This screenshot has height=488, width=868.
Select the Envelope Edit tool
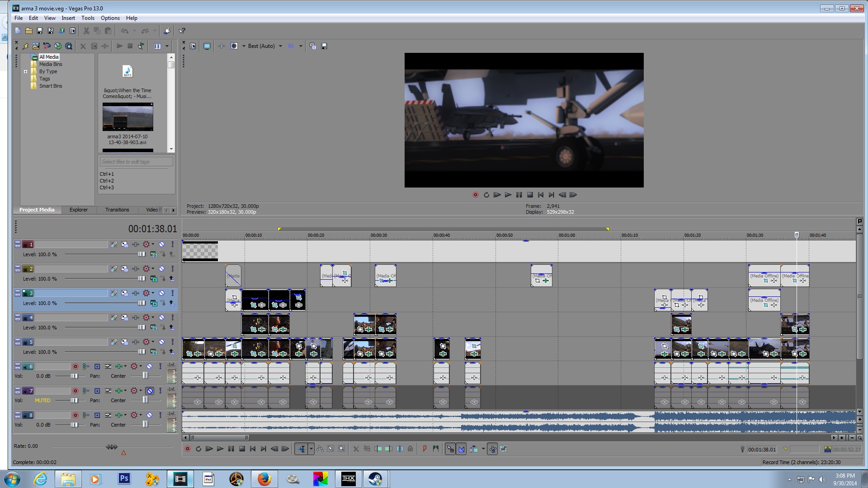pyautogui.click(x=320, y=449)
